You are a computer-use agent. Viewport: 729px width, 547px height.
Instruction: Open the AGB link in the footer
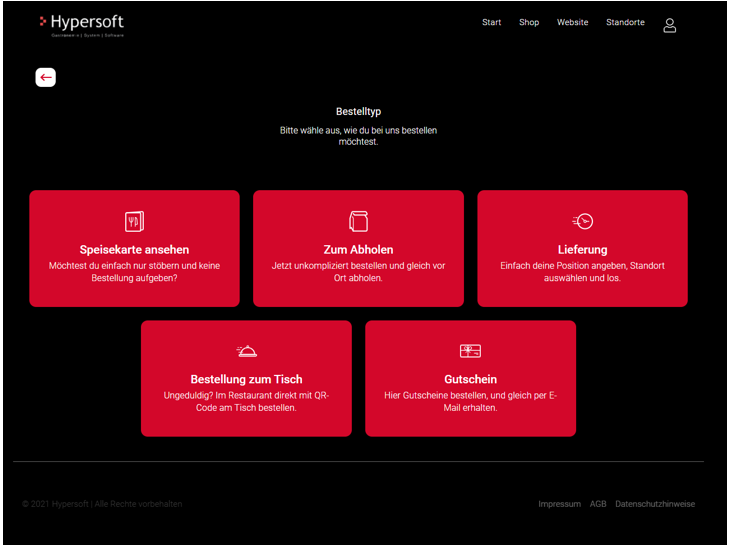tap(598, 504)
